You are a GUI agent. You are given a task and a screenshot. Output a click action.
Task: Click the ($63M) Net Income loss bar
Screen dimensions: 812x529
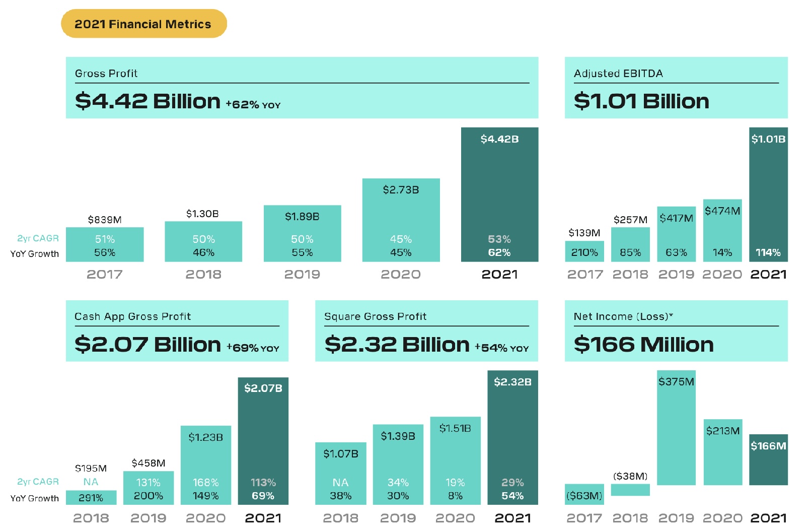pyautogui.click(x=584, y=494)
